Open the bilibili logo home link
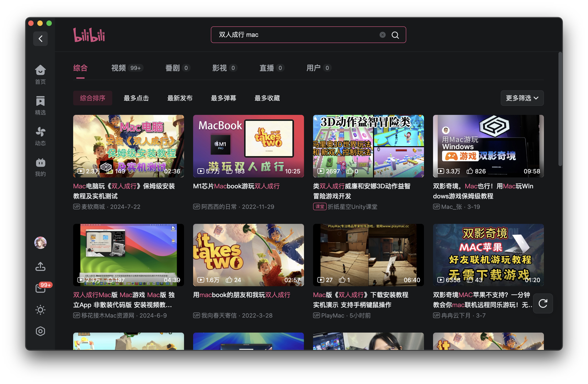 (x=89, y=35)
